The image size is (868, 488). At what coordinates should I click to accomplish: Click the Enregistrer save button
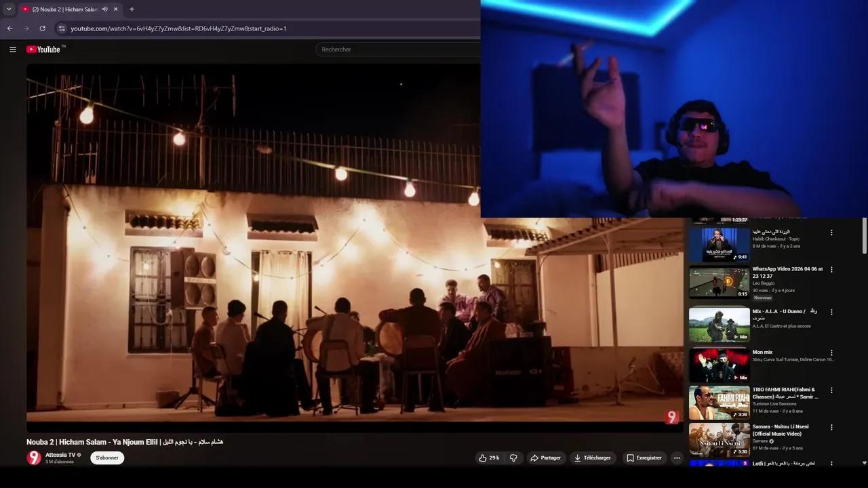click(644, 457)
